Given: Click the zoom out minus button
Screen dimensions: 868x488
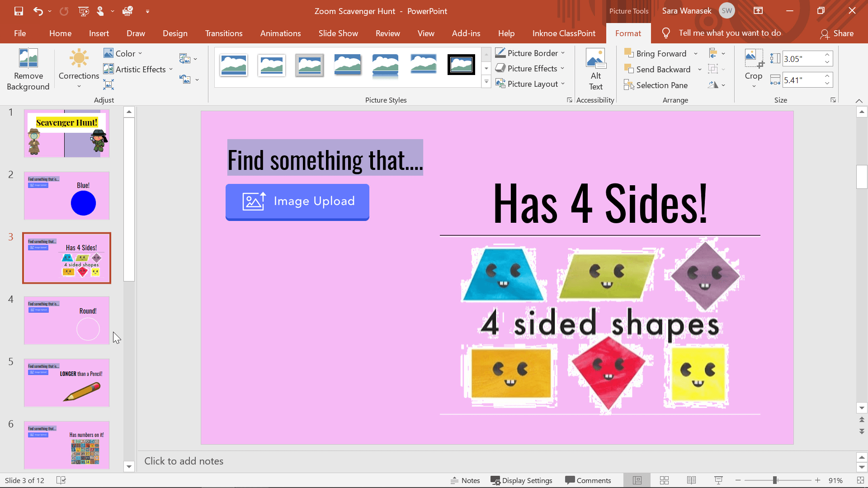Looking at the screenshot, I should (x=738, y=480).
